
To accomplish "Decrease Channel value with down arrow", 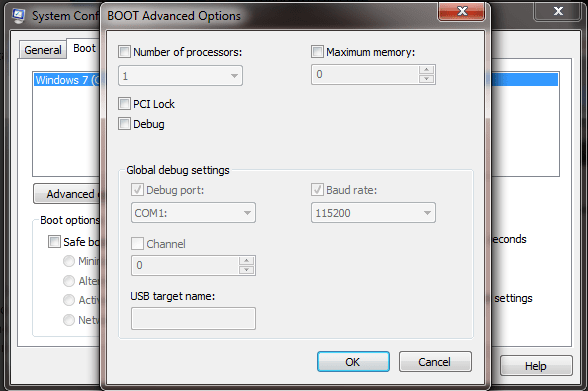I will tap(246, 270).
